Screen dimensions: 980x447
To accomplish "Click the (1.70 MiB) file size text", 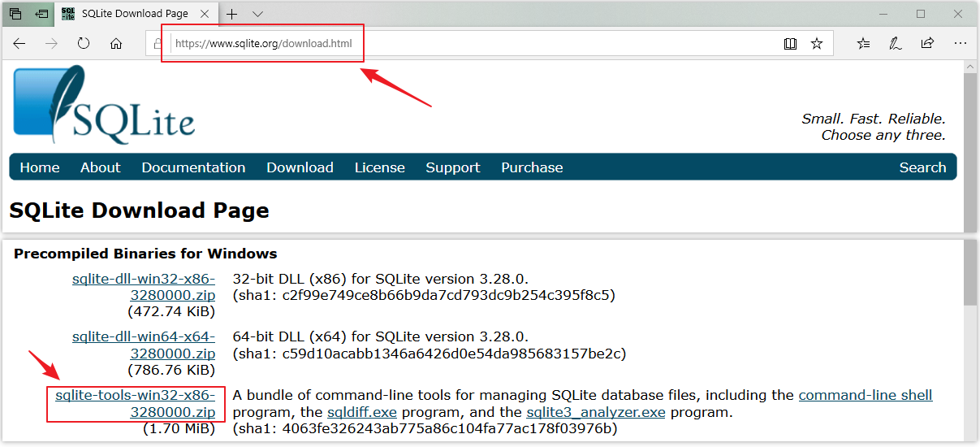I will click(179, 428).
